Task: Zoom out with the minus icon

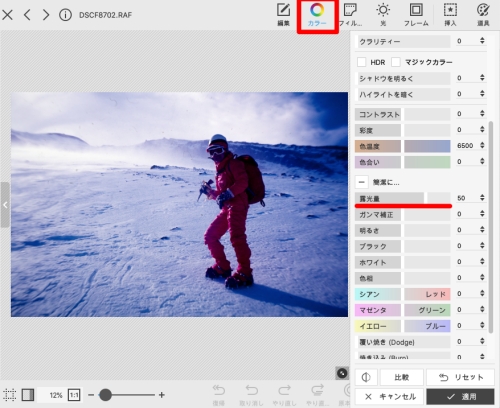Action: pos(91,395)
